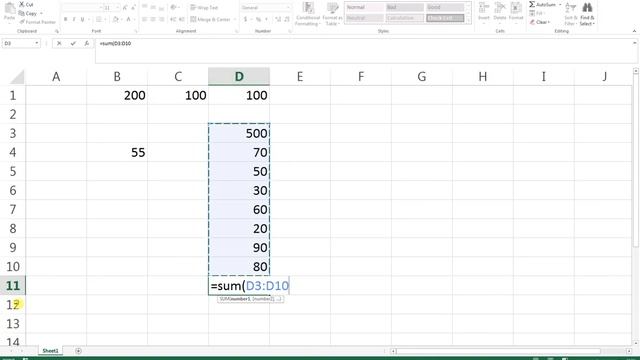Viewport: 640px width, 360px height.
Task: Click the Fill Color bucket icon
Action: tap(116, 19)
